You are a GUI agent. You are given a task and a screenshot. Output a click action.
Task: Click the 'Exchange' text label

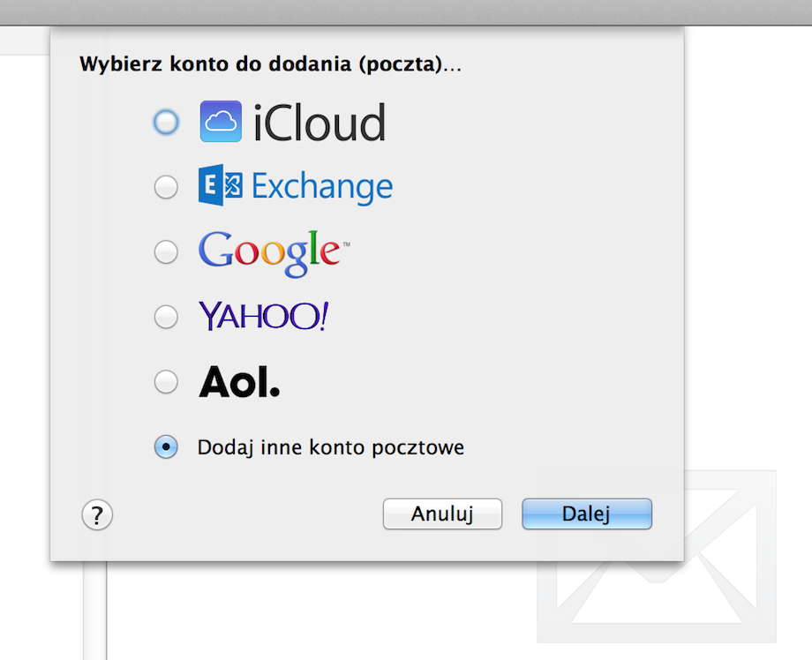(322, 187)
